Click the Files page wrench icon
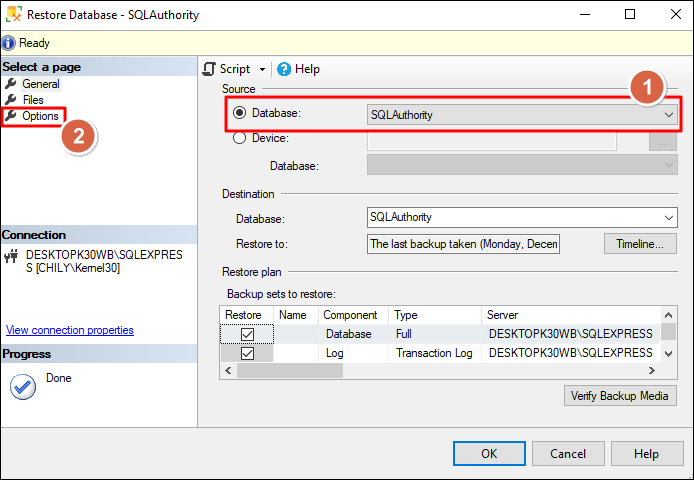694x480 pixels. (11, 99)
